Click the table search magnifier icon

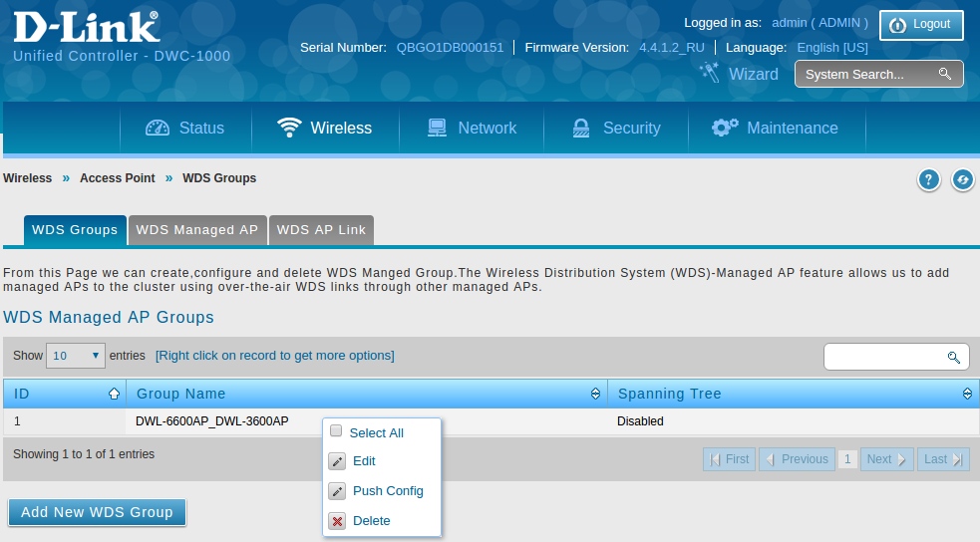(x=953, y=357)
